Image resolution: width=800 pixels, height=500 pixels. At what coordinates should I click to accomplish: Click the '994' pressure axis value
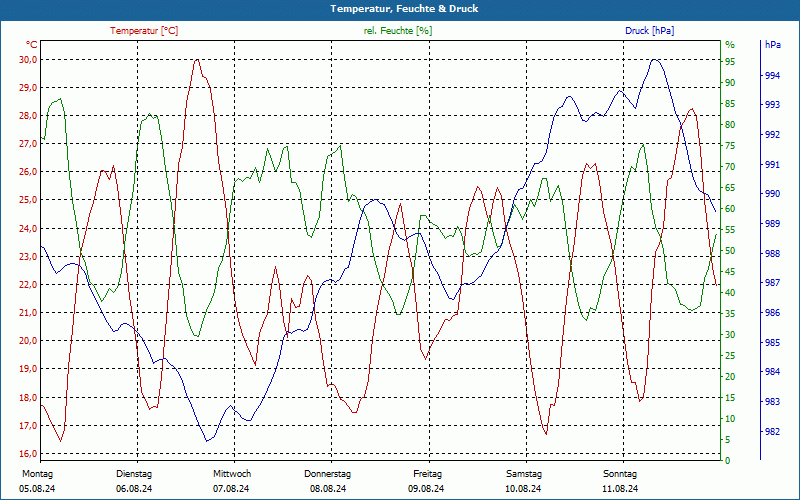(x=773, y=76)
